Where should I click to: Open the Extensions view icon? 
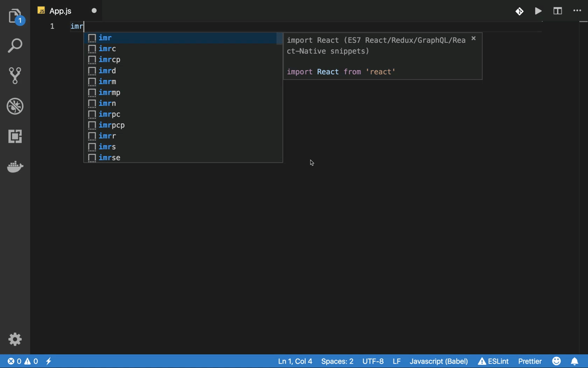15,136
